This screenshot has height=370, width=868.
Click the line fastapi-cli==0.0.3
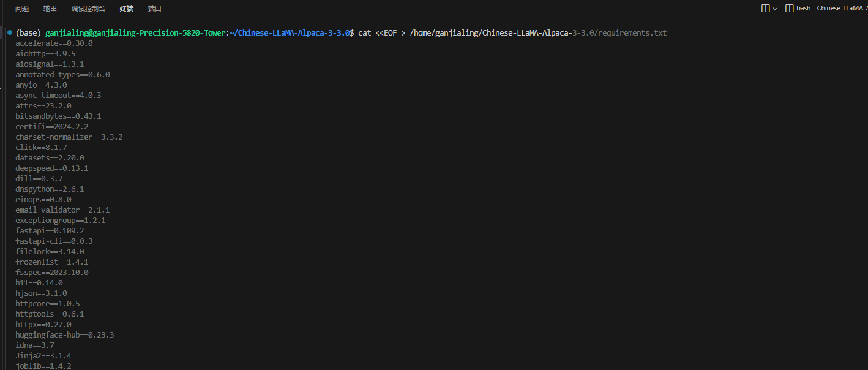coord(54,241)
